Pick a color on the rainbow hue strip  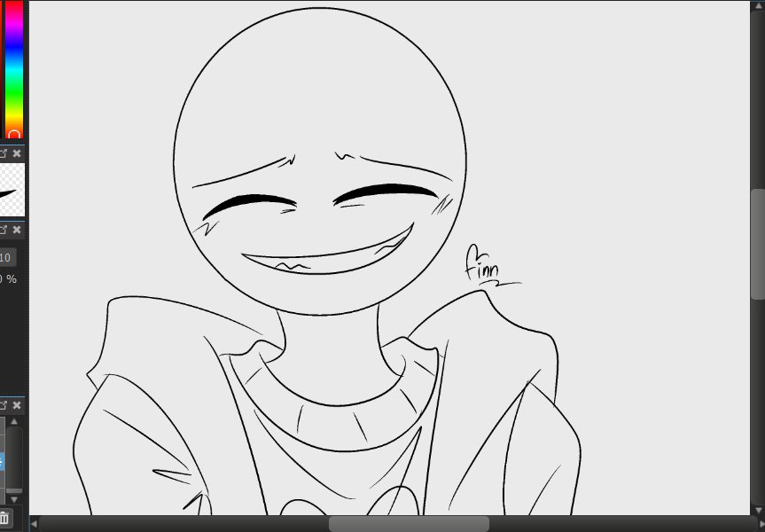(x=14, y=68)
